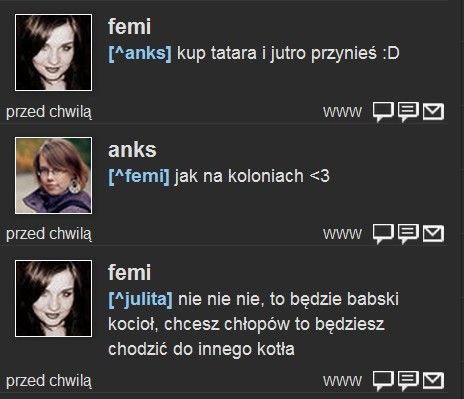
Task: Open femi's avatar in the first post
Action: point(53,52)
